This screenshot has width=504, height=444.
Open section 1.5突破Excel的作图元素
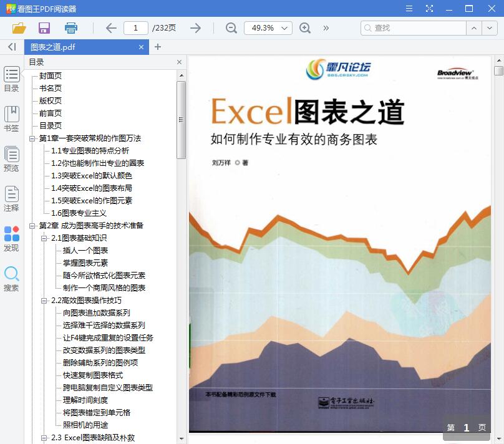pos(92,201)
